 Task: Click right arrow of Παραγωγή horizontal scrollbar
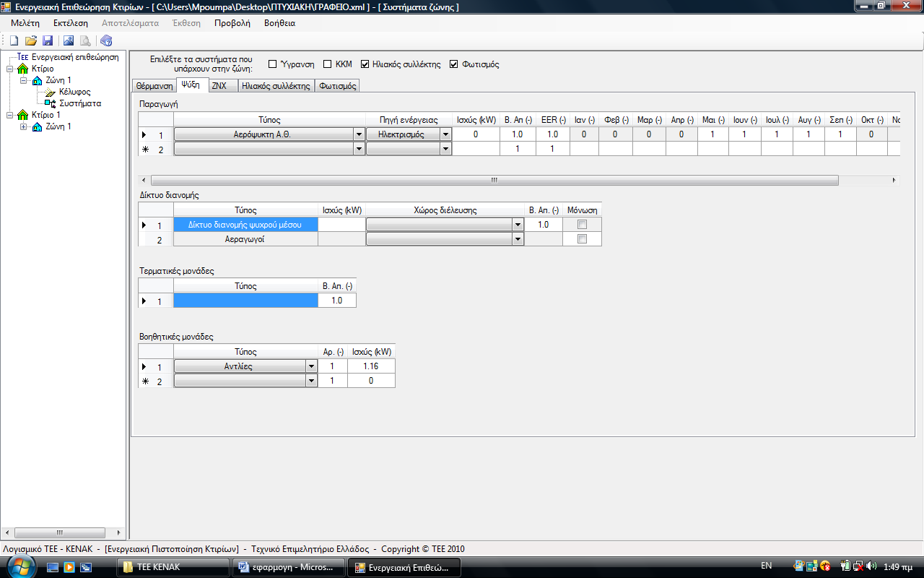coord(894,180)
